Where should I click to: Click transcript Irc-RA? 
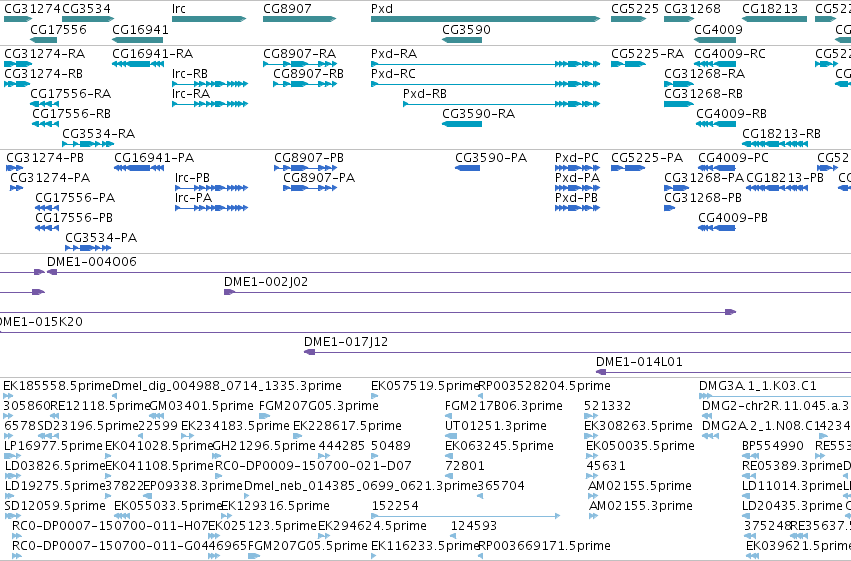click(x=210, y=104)
